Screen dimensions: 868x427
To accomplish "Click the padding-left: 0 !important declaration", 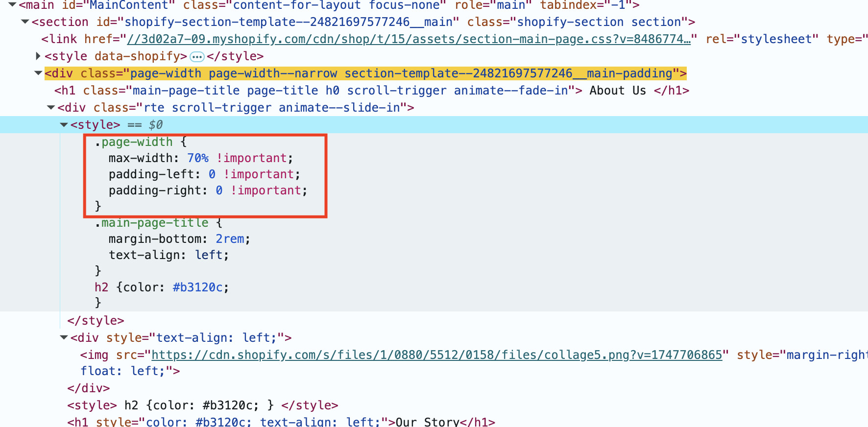I will tap(204, 174).
